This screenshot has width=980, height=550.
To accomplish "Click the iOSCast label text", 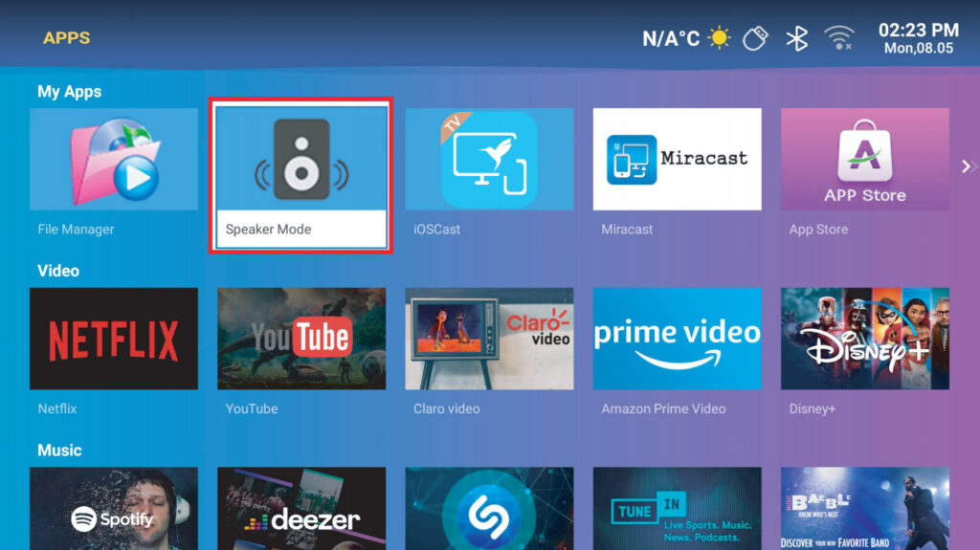I will 436,230.
